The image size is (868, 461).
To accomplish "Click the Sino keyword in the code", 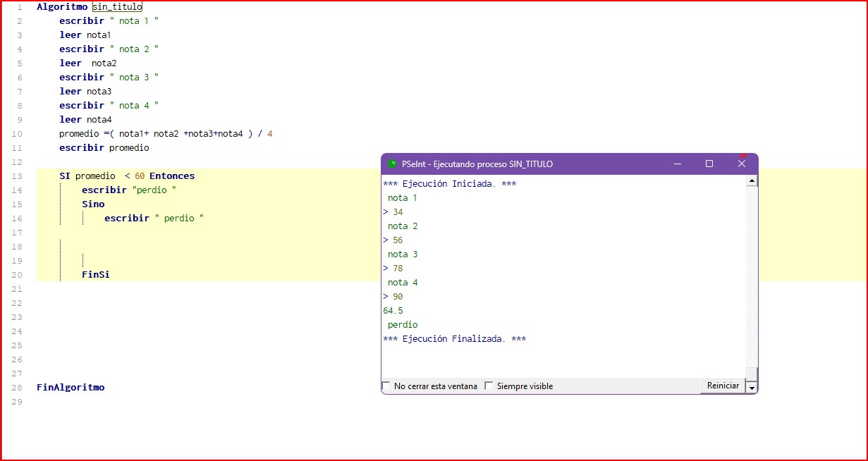I will click(x=93, y=204).
